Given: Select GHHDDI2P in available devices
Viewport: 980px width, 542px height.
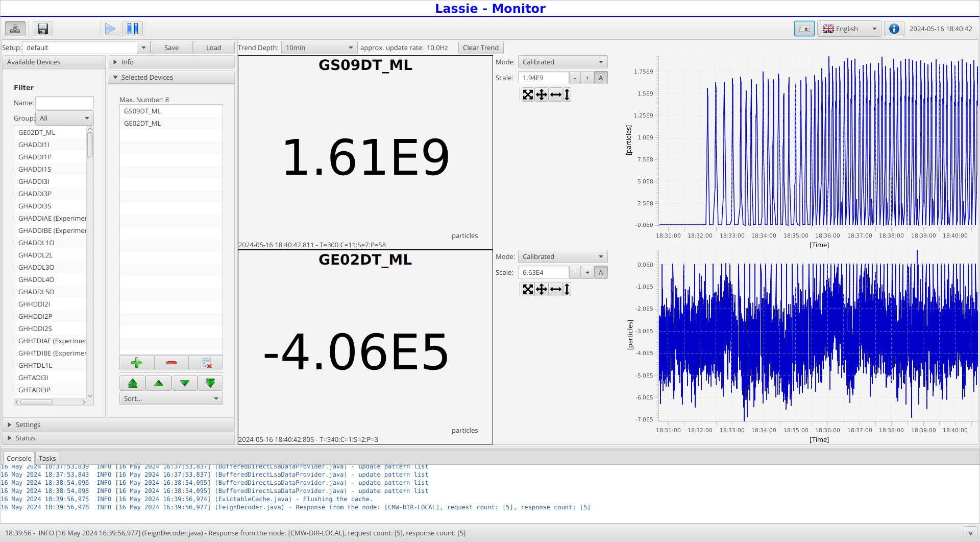Looking at the screenshot, I should (51, 316).
